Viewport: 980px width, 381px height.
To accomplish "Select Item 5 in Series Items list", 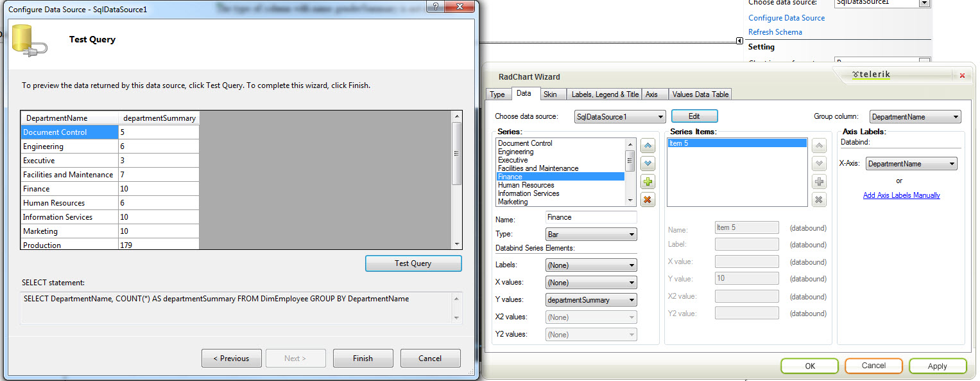I will pyautogui.click(x=737, y=143).
